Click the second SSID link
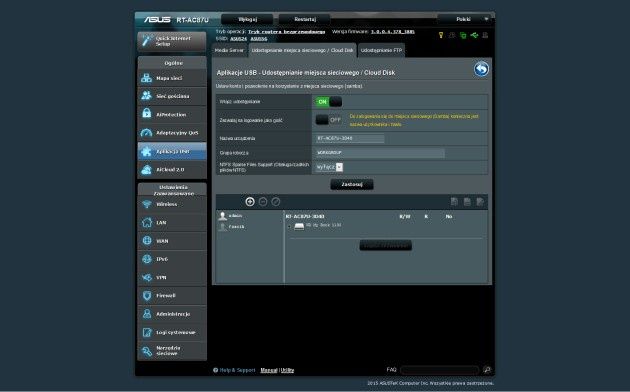Viewport: 630px width, 392px height. 259,39
